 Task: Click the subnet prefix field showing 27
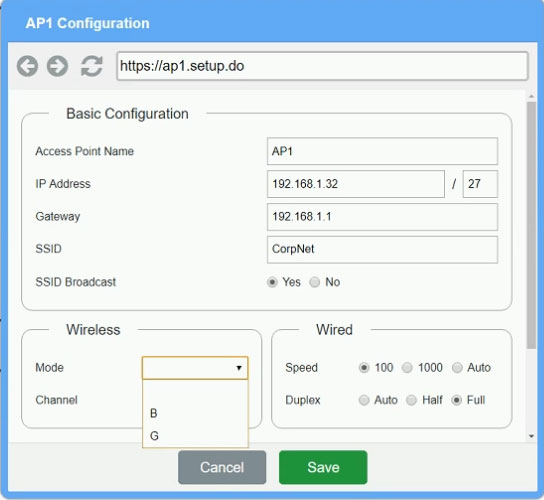tap(480, 184)
